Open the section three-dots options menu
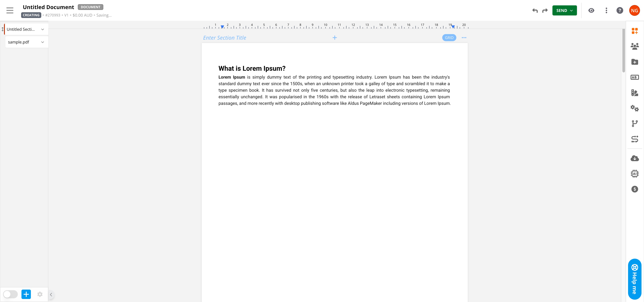644x302 pixels. [464, 38]
